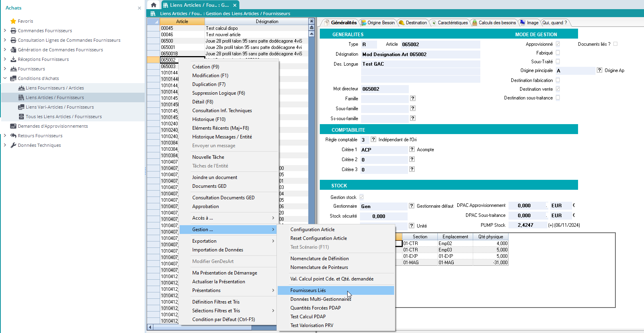The width and height of the screenshot is (644, 333).
Task: Click the lookup icon beside Gestionnaire field
Action: (412, 206)
